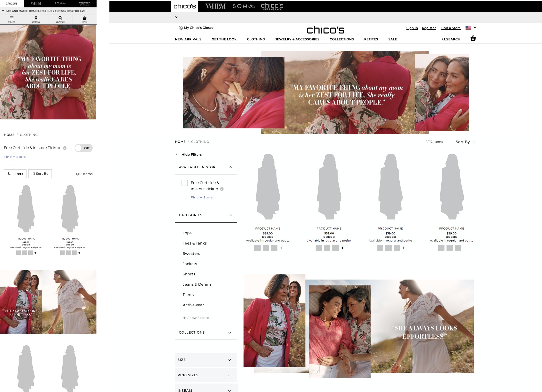
Task: Select the Sweaters category
Action: click(191, 254)
